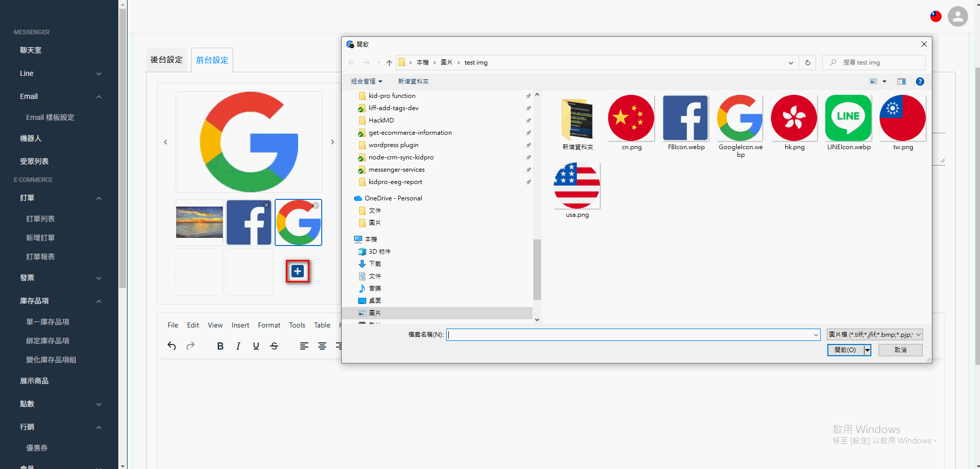Select the sunset photo thumbnail
Screen dimensions: 980x469
click(199, 222)
